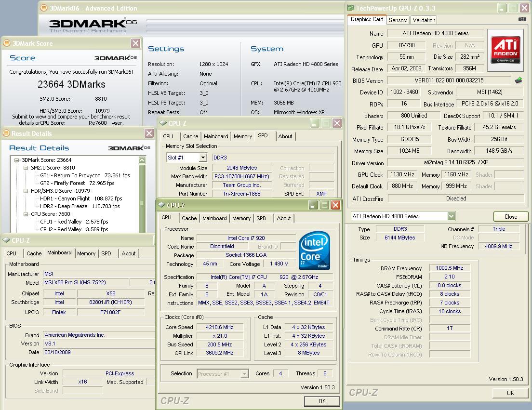532x410 pixels.
Task: Click the Driver Version ati2mtag field
Action: (456, 162)
